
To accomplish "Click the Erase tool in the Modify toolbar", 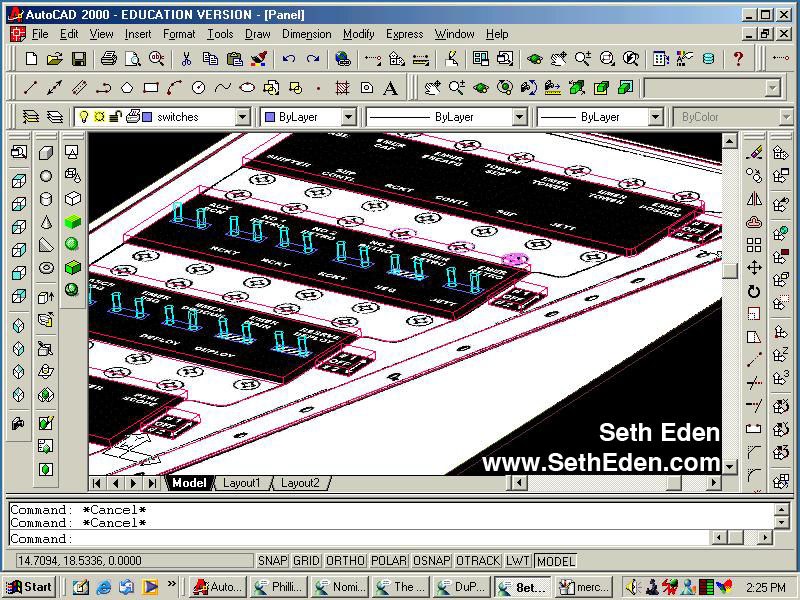I will (x=754, y=153).
